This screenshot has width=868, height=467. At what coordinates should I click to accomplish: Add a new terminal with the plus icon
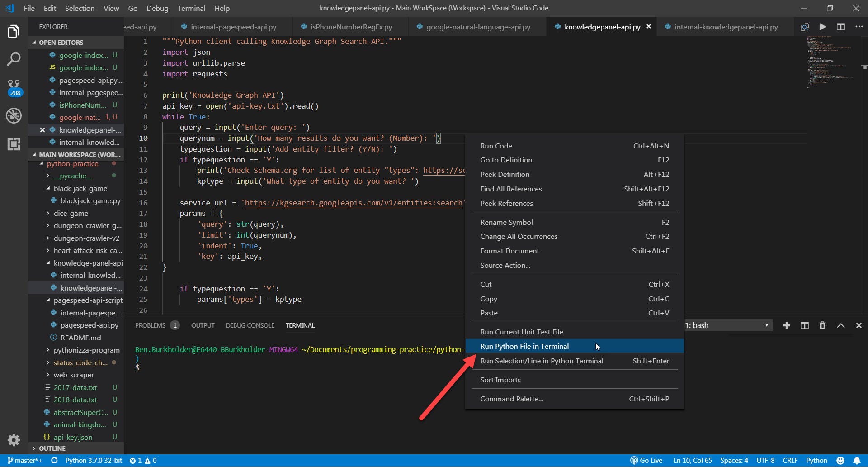pos(787,325)
